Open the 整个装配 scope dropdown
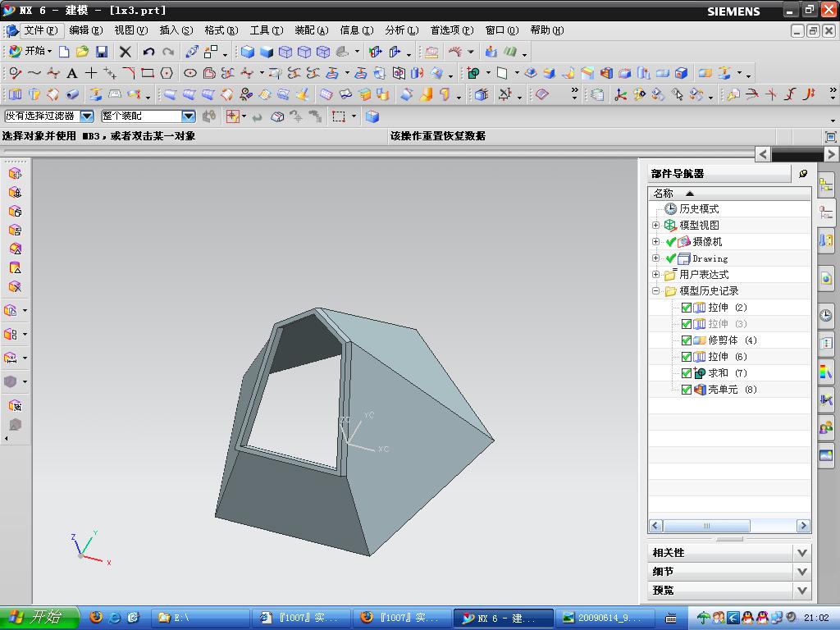The width and height of the screenshot is (840, 630). coord(189,116)
